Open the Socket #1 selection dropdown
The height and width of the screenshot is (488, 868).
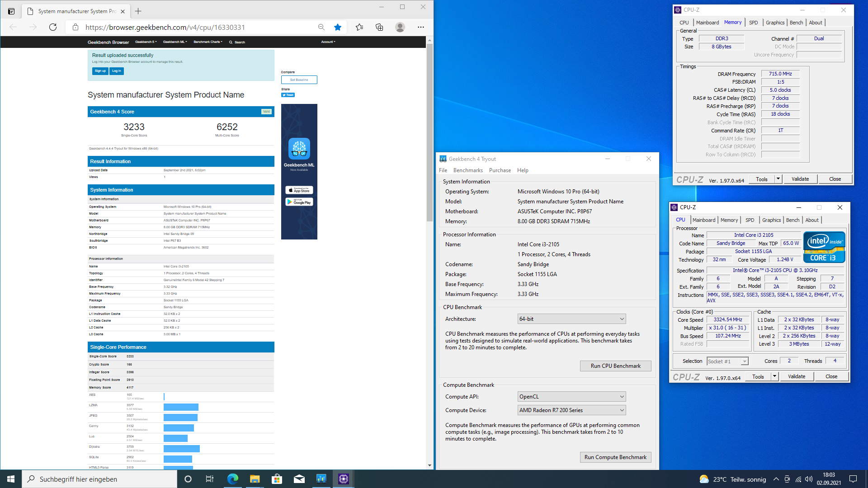click(727, 361)
